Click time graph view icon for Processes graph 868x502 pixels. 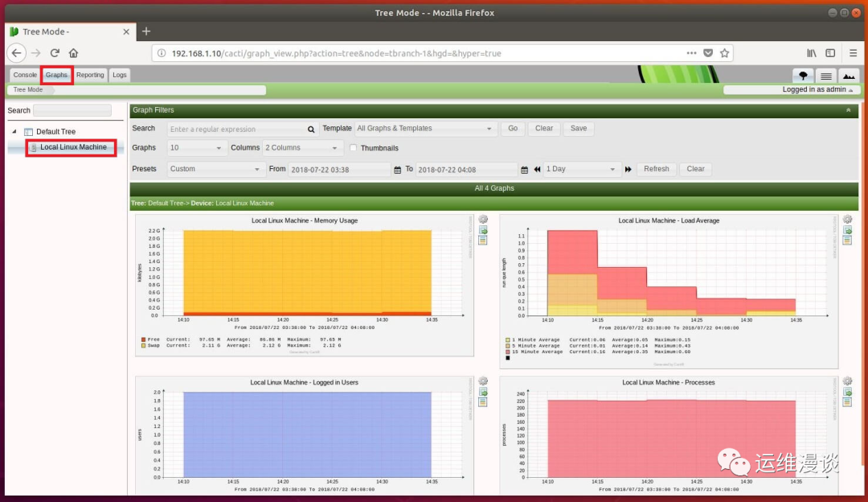(848, 402)
